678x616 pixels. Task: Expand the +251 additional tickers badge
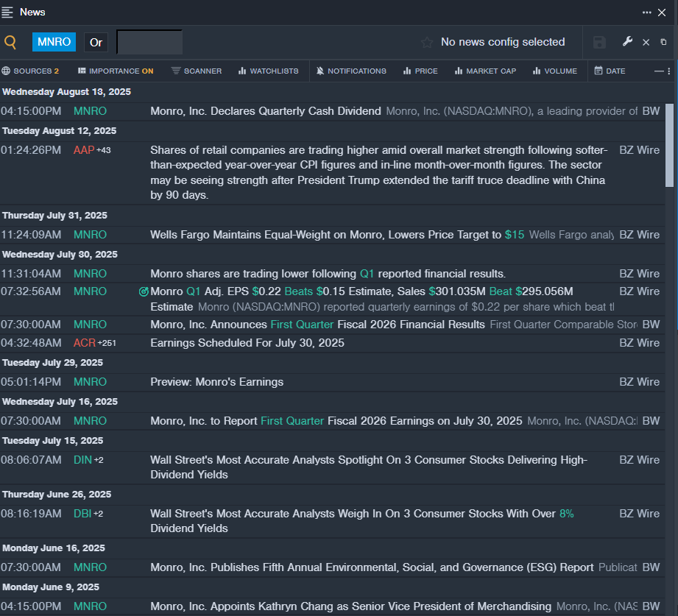pyautogui.click(x=107, y=343)
